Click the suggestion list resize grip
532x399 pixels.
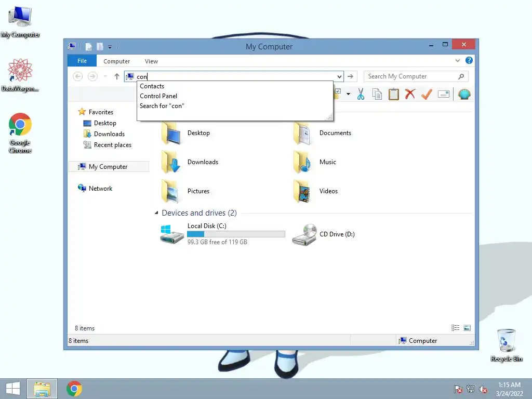(x=329, y=117)
